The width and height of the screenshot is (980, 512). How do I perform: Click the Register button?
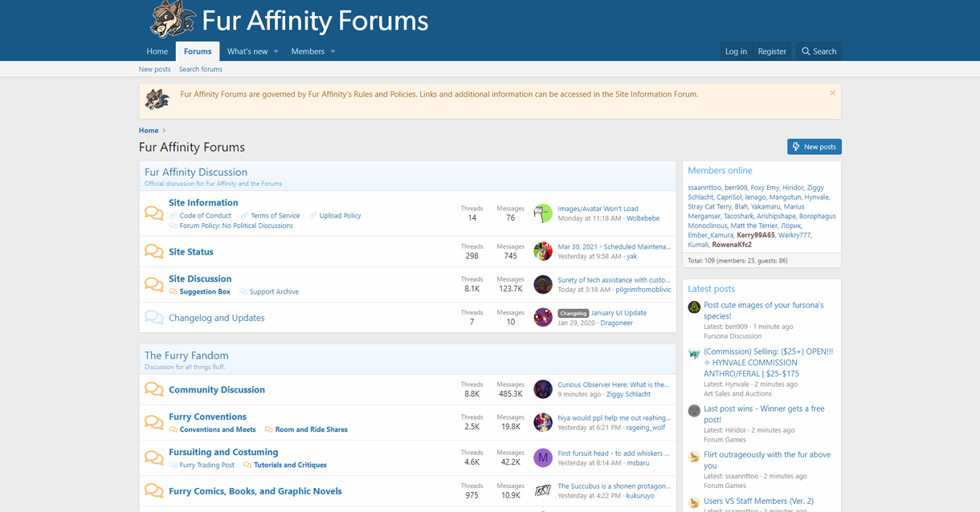pyautogui.click(x=772, y=51)
